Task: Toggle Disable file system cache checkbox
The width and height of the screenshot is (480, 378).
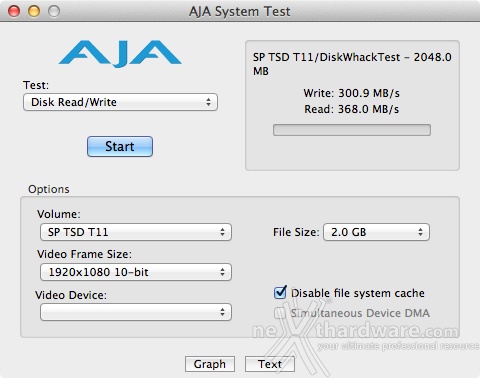Action: tap(280, 293)
